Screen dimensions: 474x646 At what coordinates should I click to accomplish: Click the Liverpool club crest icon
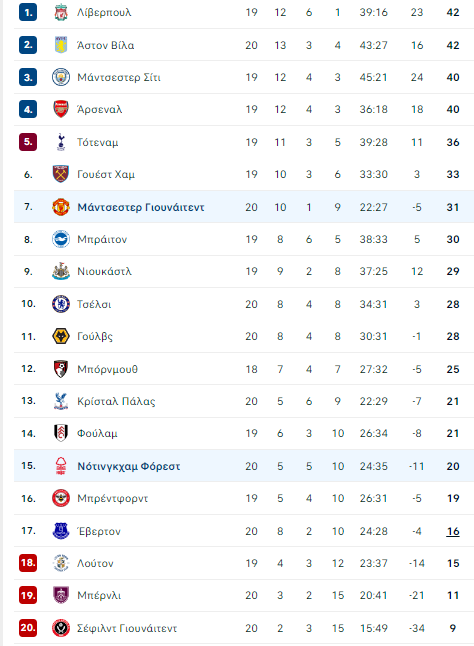pyautogui.click(x=61, y=12)
